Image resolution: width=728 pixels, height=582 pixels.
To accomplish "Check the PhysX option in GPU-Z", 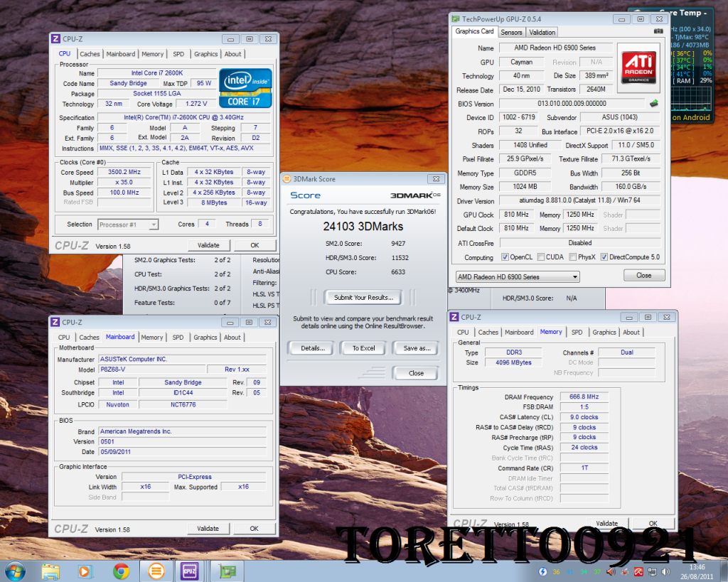I will click(x=573, y=257).
